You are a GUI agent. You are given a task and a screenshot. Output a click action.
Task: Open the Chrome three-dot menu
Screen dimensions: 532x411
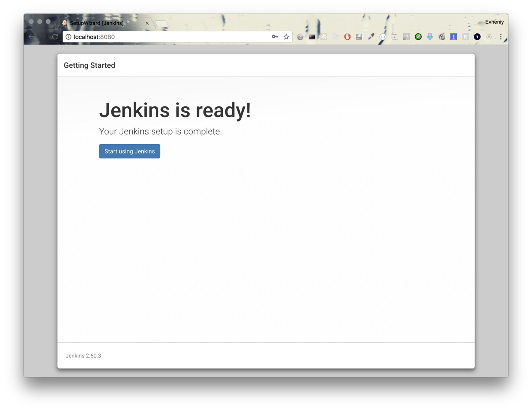click(501, 37)
